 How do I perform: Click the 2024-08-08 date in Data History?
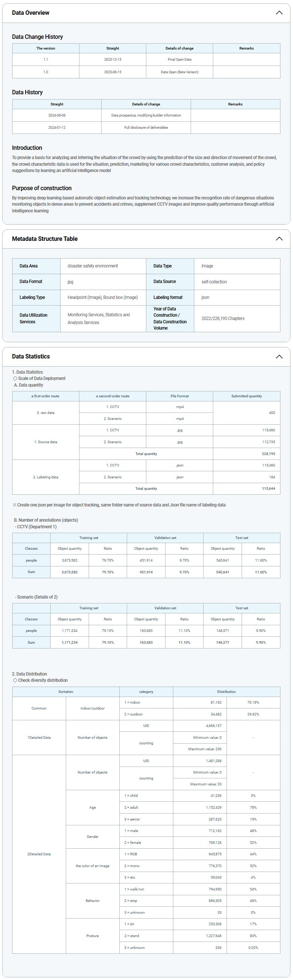click(x=57, y=115)
